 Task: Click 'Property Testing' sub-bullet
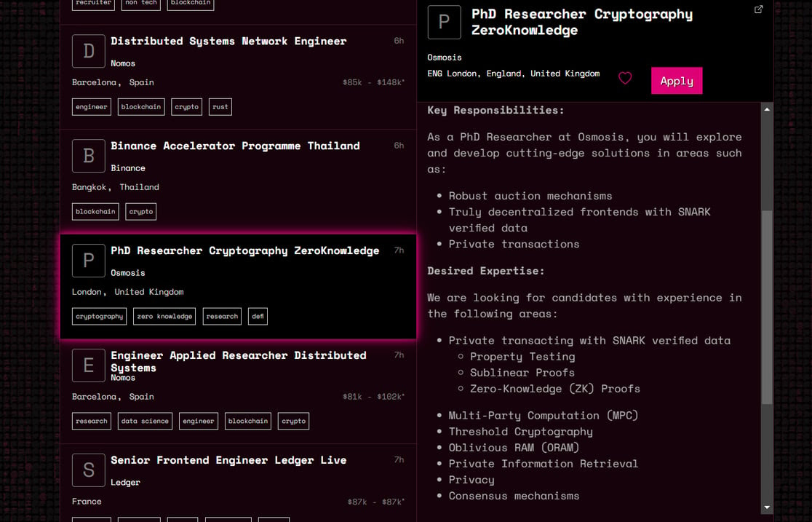(x=522, y=357)
